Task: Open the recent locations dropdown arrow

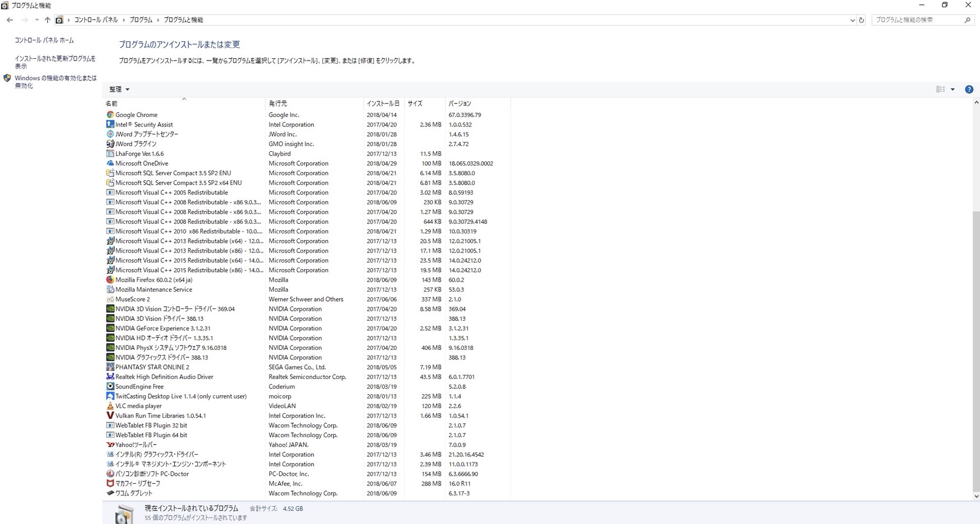Action: [x=36, y=20]
